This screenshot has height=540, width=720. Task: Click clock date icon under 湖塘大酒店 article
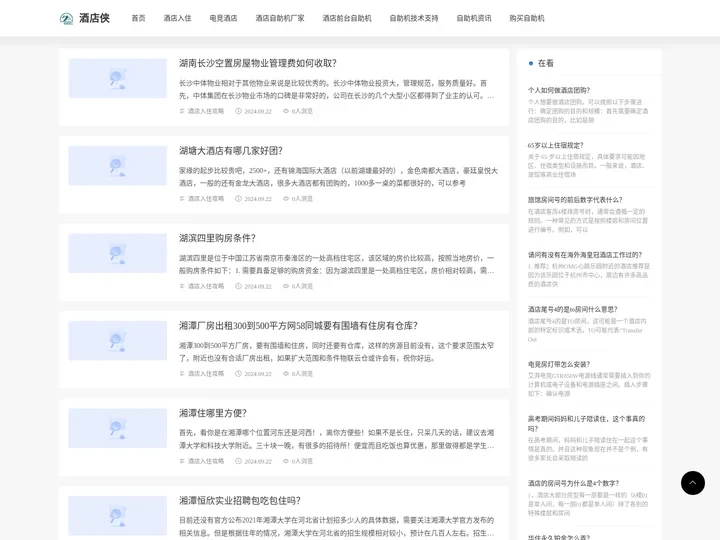(238, 199)
